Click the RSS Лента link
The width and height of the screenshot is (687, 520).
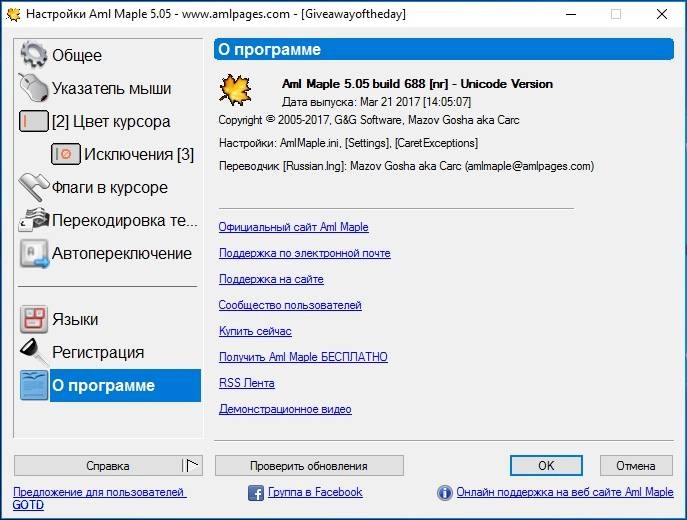[247, 383]
